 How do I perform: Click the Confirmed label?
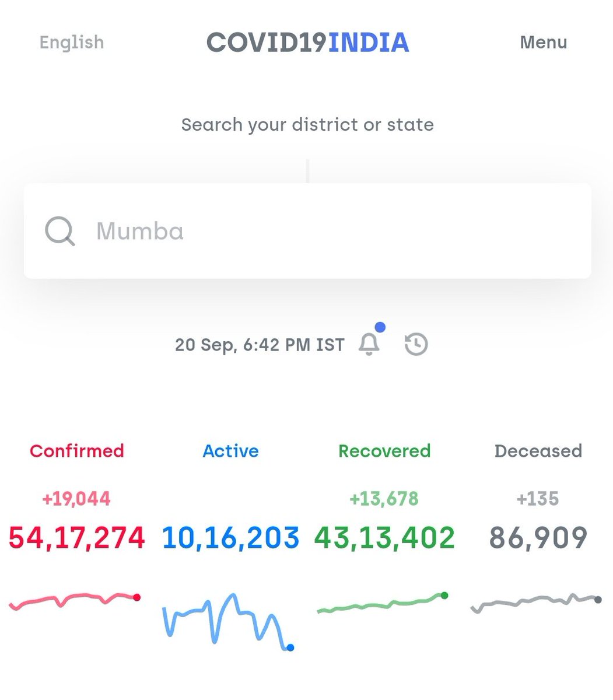coord(76,451)
